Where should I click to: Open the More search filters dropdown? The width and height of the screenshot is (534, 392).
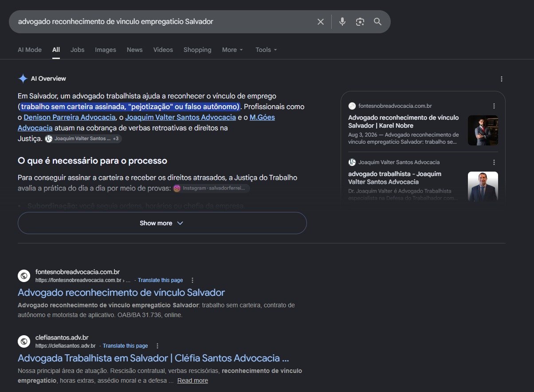[x=233, y=50]
